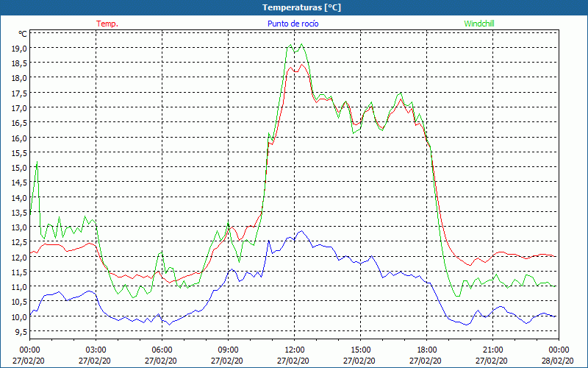588x368 pixels.
Task: Click the 19,0 y-axis value
Action: (20, 48)
